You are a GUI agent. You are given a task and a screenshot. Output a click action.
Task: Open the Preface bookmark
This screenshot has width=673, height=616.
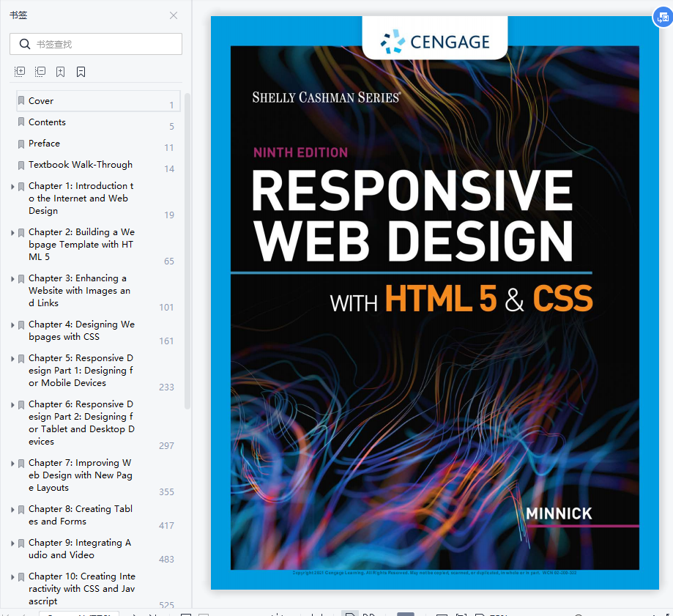pos(44,143)
